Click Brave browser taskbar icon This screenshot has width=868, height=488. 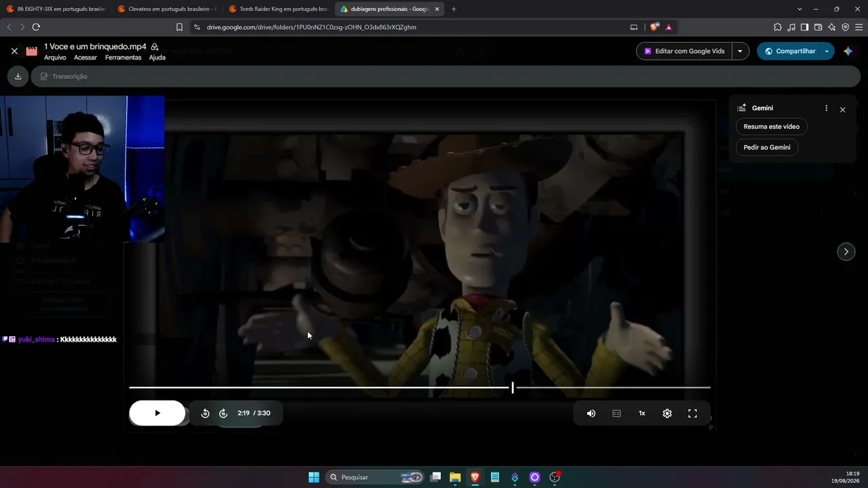click(x=475, y=477)
